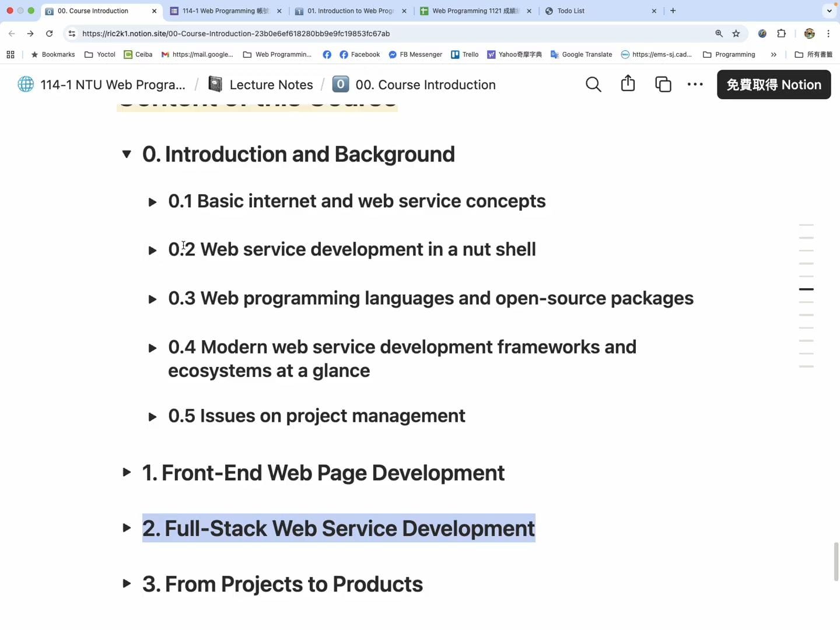This screenshot has height=630, width=840.
Task: Expand 3. From Projects to Products
Action: [x=127, y=584]
